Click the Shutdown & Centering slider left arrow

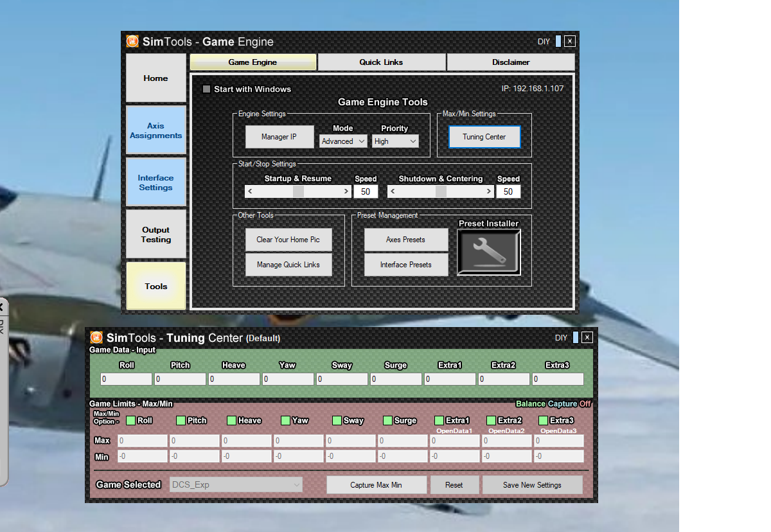click(x=393, y=191)
